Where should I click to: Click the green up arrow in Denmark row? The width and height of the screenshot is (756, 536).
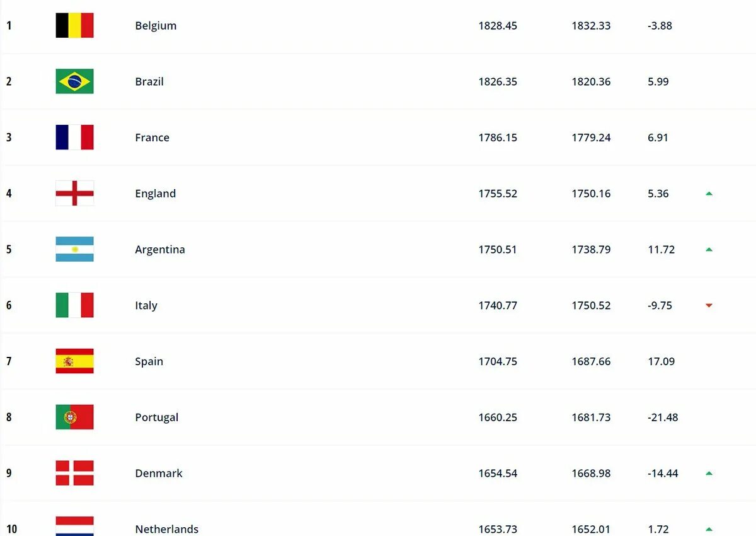tap(709, 473)
